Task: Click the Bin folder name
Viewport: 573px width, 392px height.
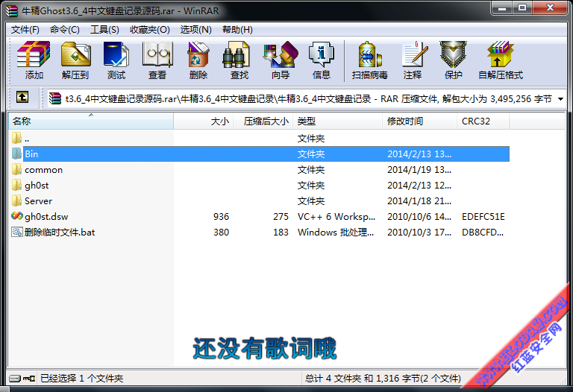Action: click(31, 154)
